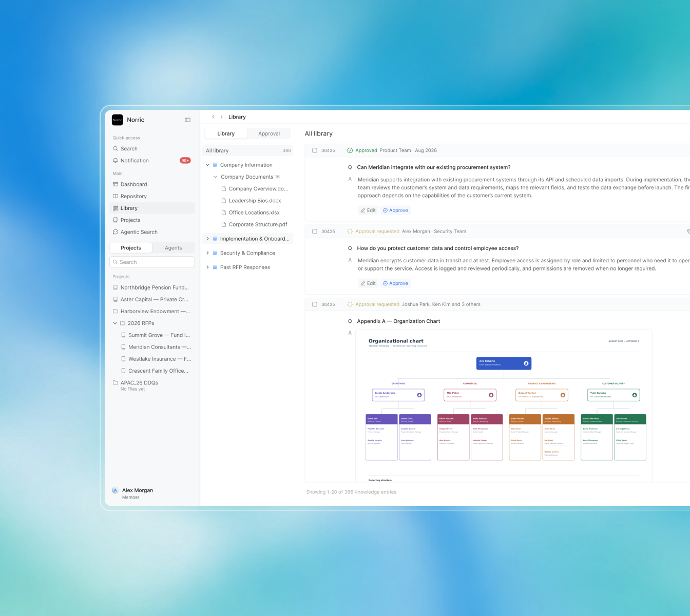
Task: Click green Approved status icon
Action: pos(350,150)
